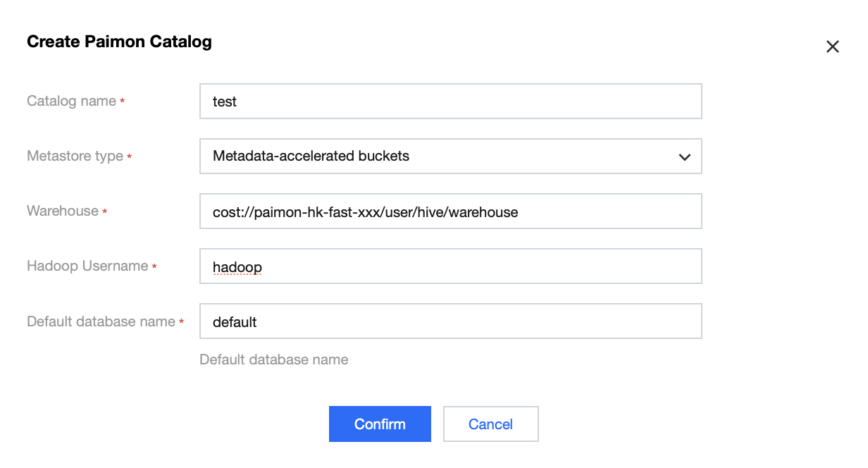
Task: Click the gray Default database name hint
Action: (274, 359)
